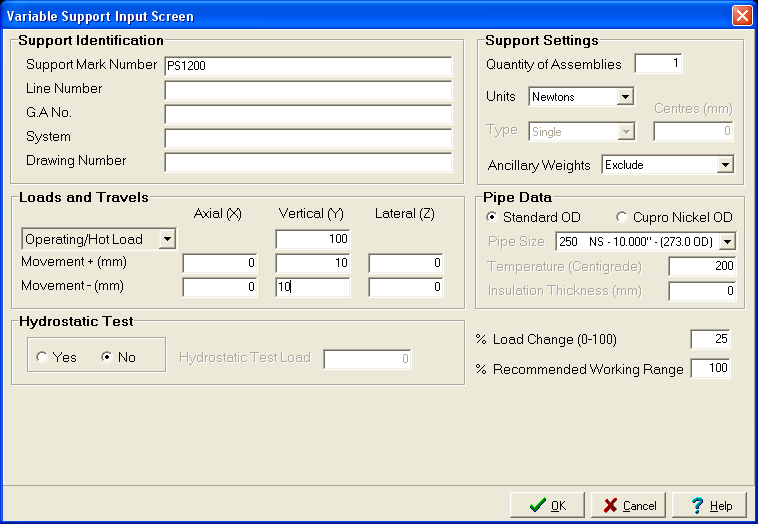Open Help with the question mark button
The image size is (758, 524).
coord(709,505)
